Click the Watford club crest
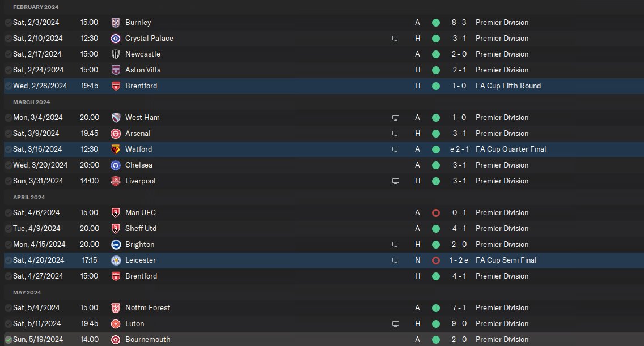Image resolution: width=644 pixels, height=346 pixels. (116, 149)
